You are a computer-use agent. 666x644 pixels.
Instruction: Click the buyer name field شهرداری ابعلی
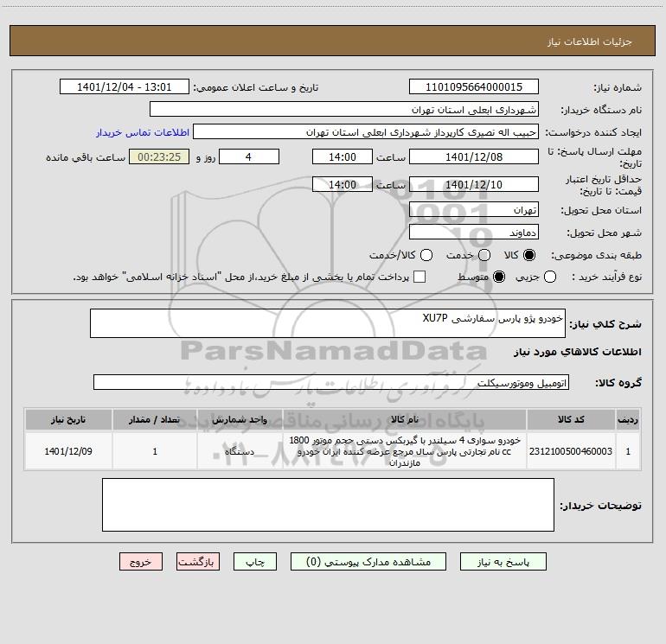[x=344, y=110]
